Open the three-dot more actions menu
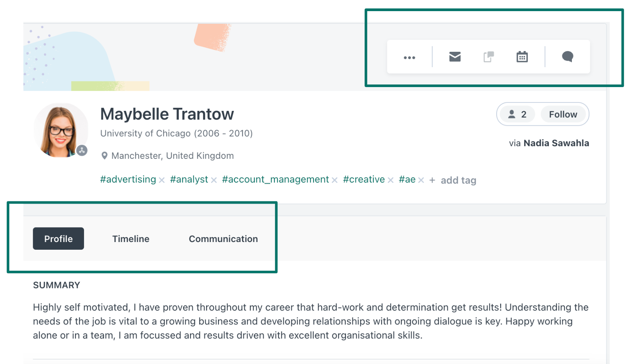This screenshot has height=364, width=631. [409, 58]
